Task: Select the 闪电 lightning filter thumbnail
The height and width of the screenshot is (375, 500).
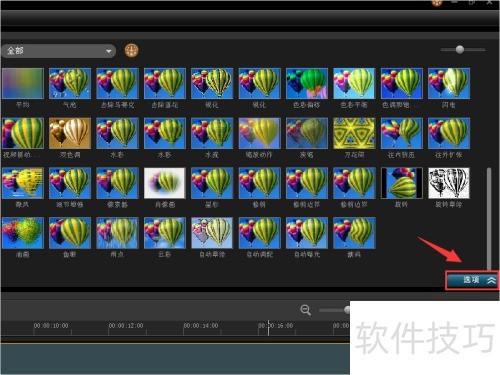Action: tap(449, 83)
